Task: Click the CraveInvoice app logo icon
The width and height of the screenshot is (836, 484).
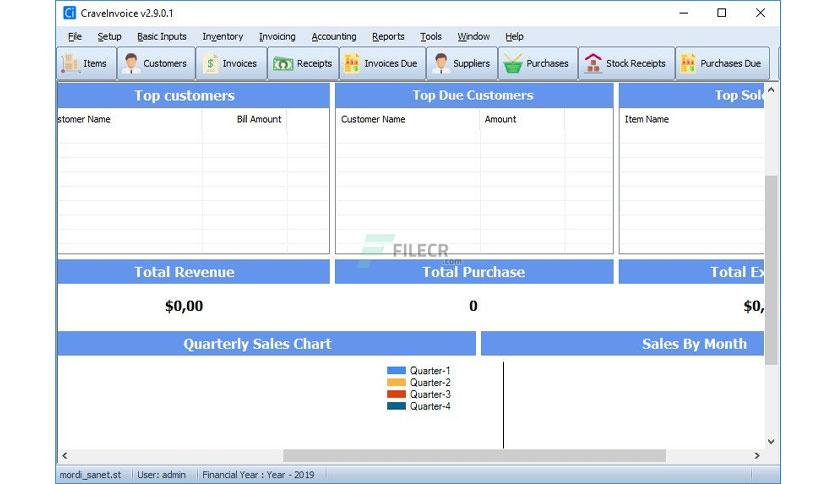Action: [70, 13]
